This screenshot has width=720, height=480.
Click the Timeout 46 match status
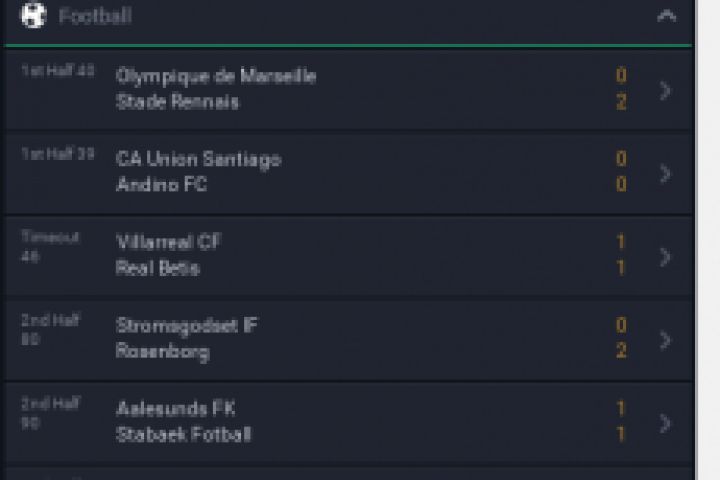click(50, 246)
